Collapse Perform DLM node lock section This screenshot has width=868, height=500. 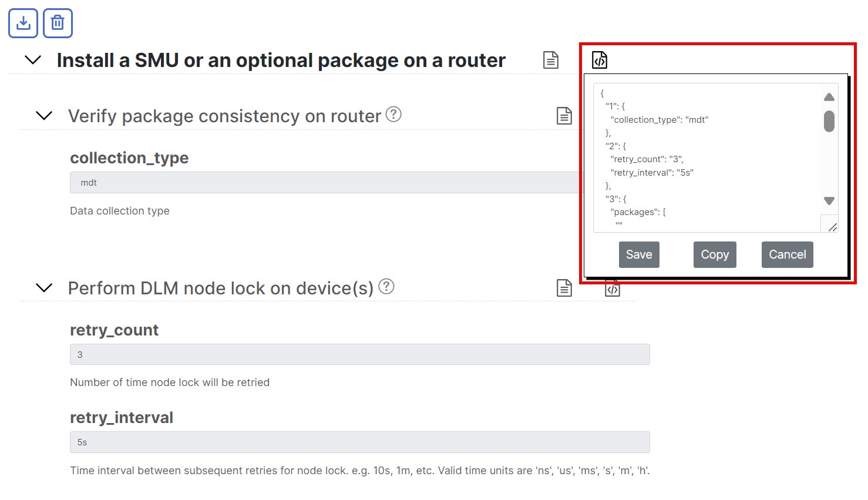pos(44,288)
